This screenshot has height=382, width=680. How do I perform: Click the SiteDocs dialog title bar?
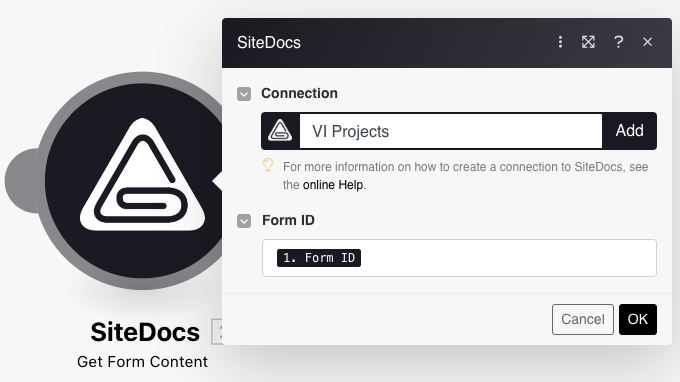[390, 42]
